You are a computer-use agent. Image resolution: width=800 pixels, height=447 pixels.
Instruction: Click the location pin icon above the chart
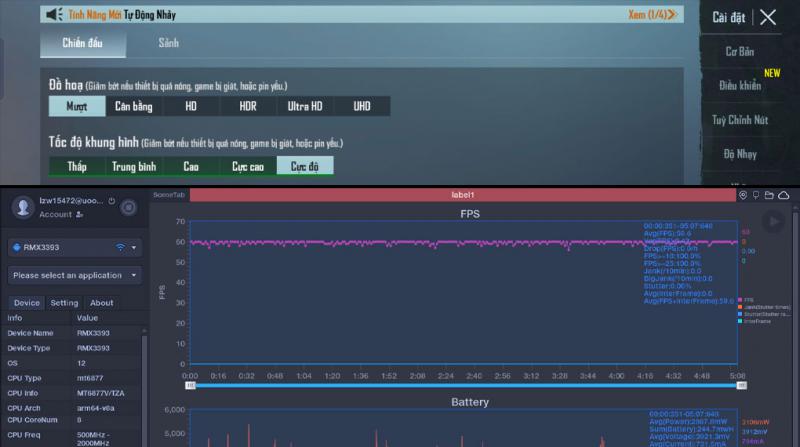pyautogui.click(x=743, y=195)
